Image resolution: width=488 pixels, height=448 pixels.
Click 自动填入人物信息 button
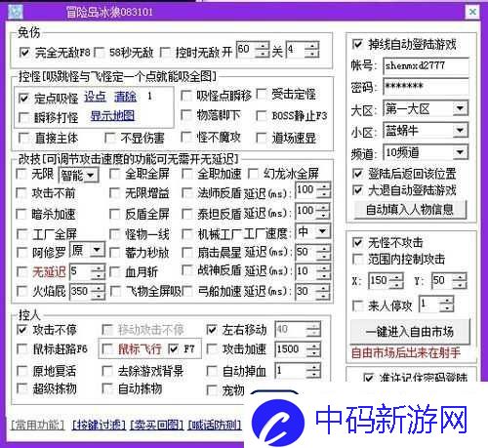[x=410, y=210]
